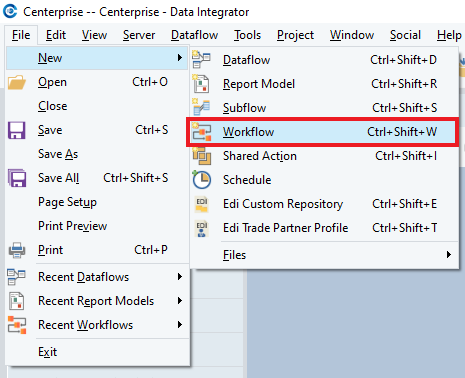
Task: Select the highlighted Workflow icon
Action: (x=202, y=132)
